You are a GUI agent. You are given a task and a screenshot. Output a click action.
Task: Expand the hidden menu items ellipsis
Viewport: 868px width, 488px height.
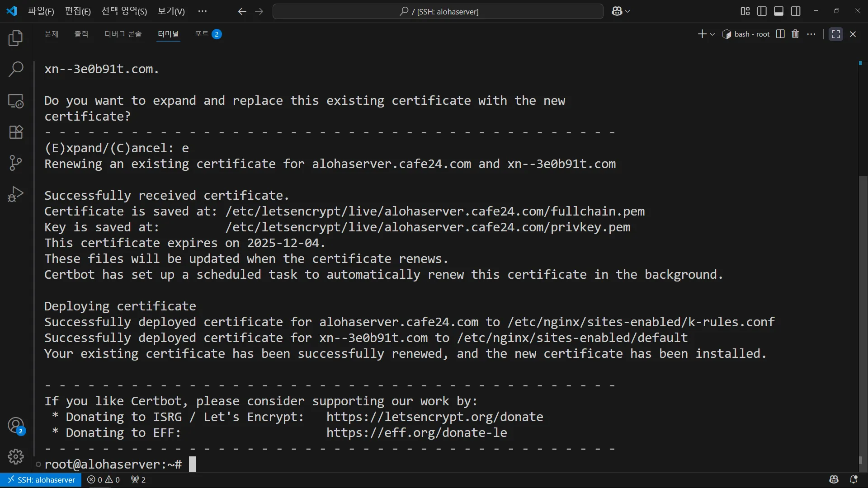tap(202, 11)
